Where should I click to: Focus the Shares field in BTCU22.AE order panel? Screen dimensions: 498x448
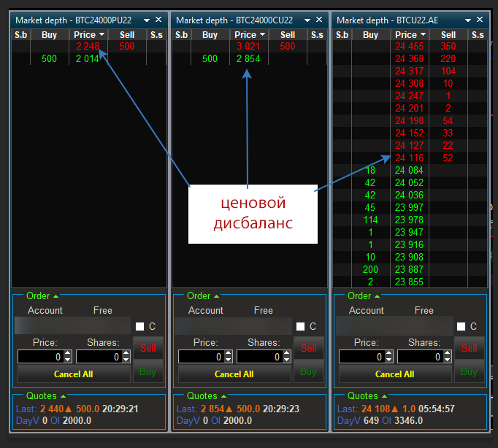point(421,357)
